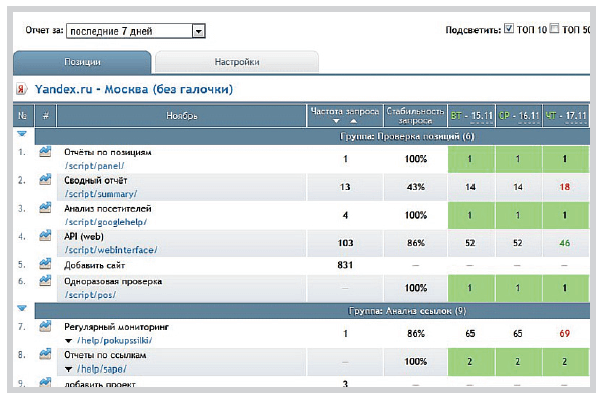Expand URL list for /help/pokupssilki/
The width and height of the screenshot is (599, 396).
(x=68, y=341)
